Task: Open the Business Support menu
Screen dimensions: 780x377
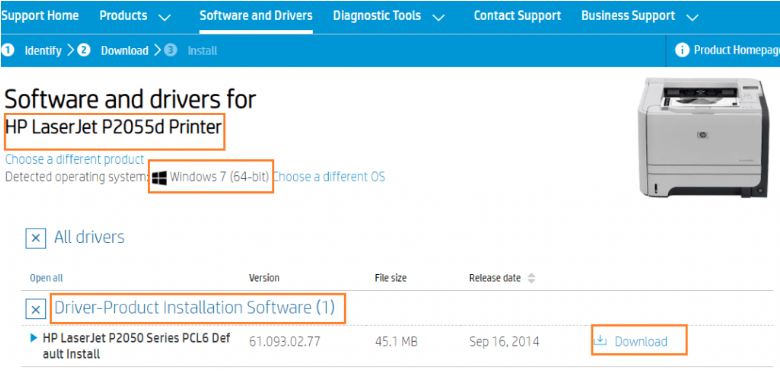Action: pos(628,16)
